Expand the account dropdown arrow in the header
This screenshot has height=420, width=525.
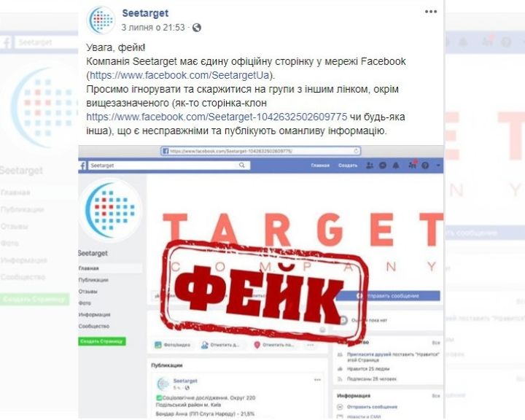[438, 165]
